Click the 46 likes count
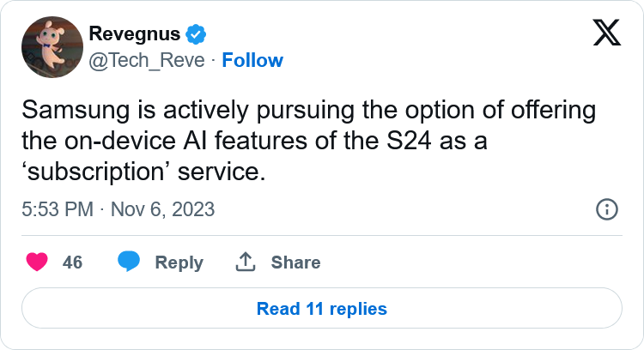The height and width of the screenshot is (350, 644). (x=72, y=262)
